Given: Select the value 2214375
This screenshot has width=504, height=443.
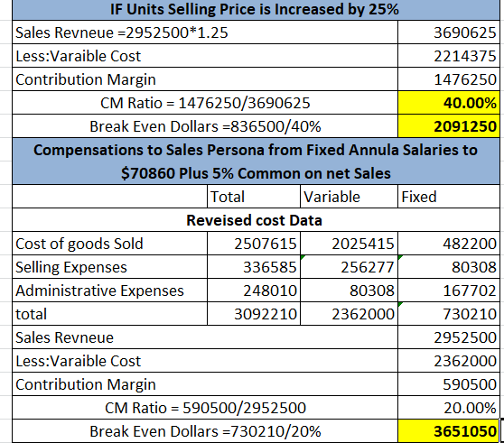Looking at the screenshot, I should [x=449, y=56].
